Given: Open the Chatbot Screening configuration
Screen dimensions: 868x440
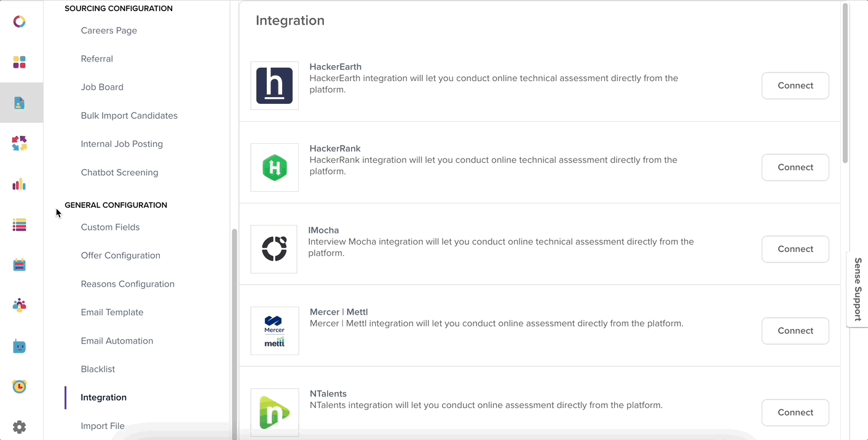Looking at the screenshot, I should point(119,172).
